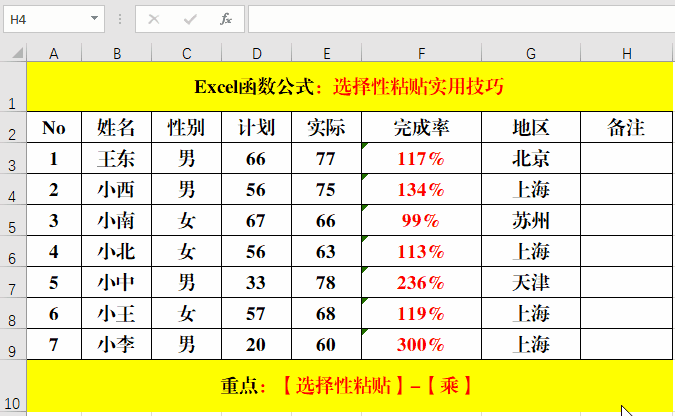Click the completion rate cell '300%'
Image resolution: width=675 pixels, height=416 pixels.
[x=421, y=344]
